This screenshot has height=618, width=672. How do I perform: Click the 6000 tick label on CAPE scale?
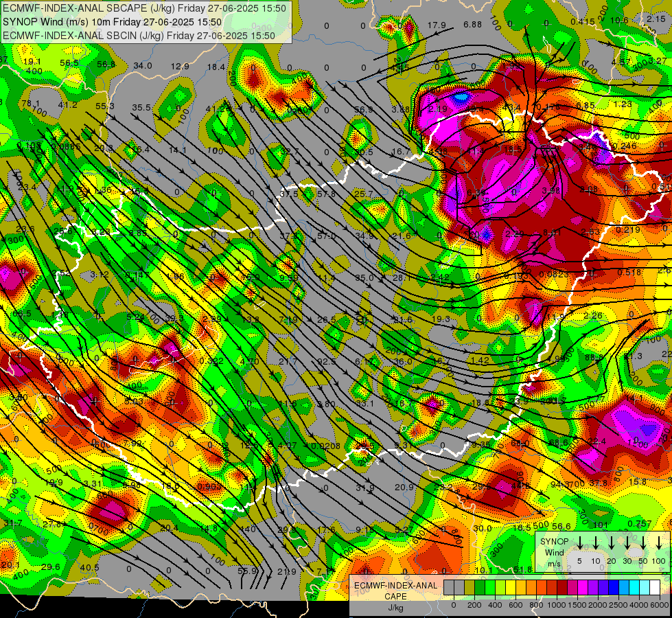pyautogui.click(x=660, y=605)
